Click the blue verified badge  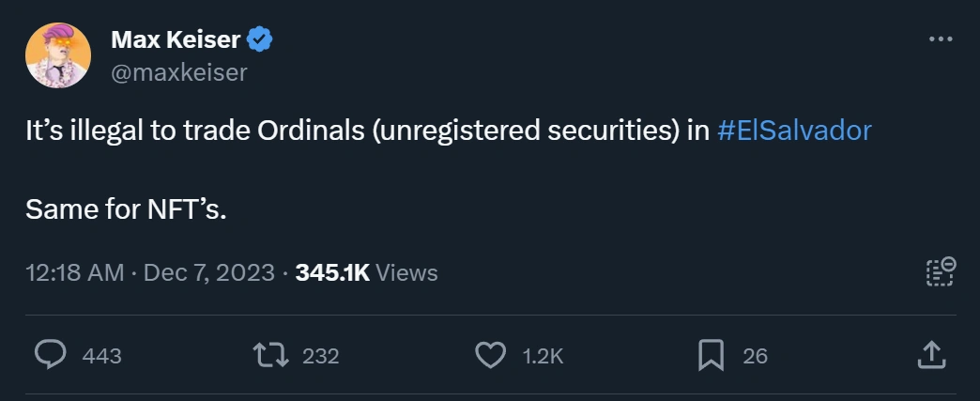pos(259,39)
